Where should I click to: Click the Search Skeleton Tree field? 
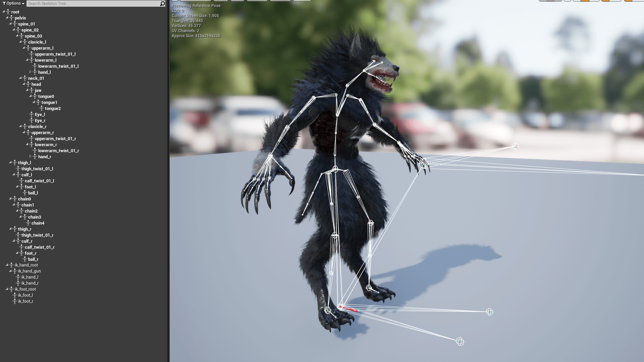tap(84, 3)
